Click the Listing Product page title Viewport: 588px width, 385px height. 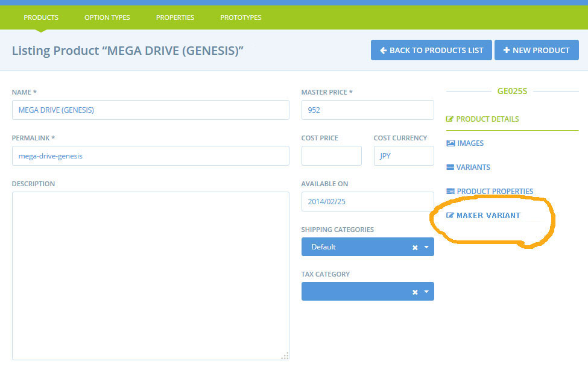pyautogui.click(x=127, y=51)
